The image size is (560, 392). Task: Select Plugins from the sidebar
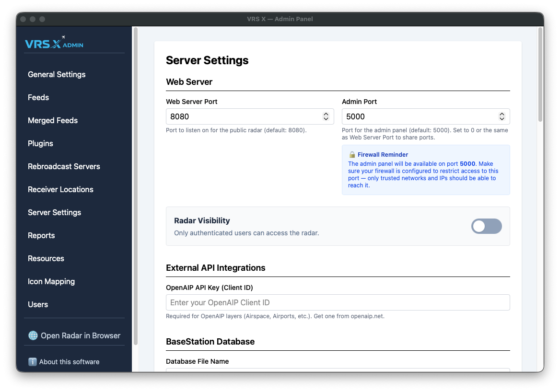pos(40,143)
